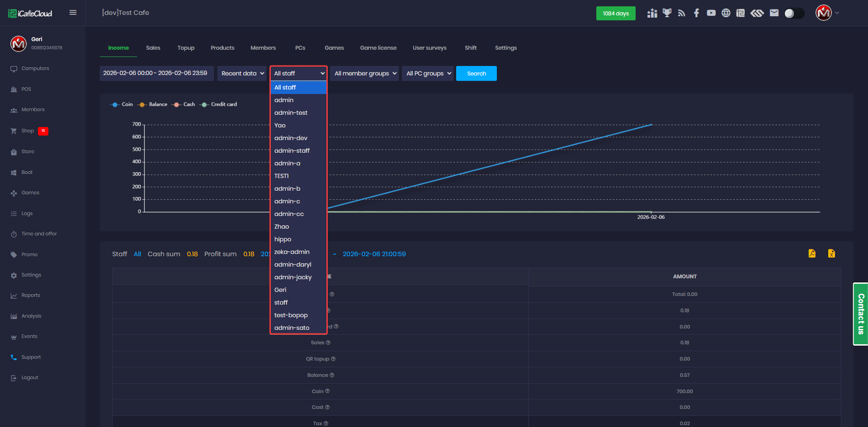Screen dimensions: 868x427
Task: Toggle the dark mode switch
Action: (x=794, y=13)
